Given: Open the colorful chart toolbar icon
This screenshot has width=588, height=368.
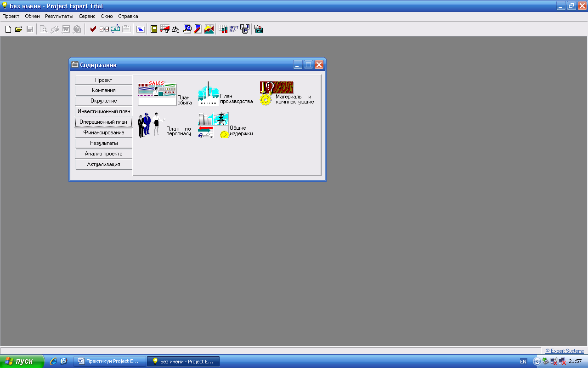Looking at the screenshot, I should (x=209, y=29).
